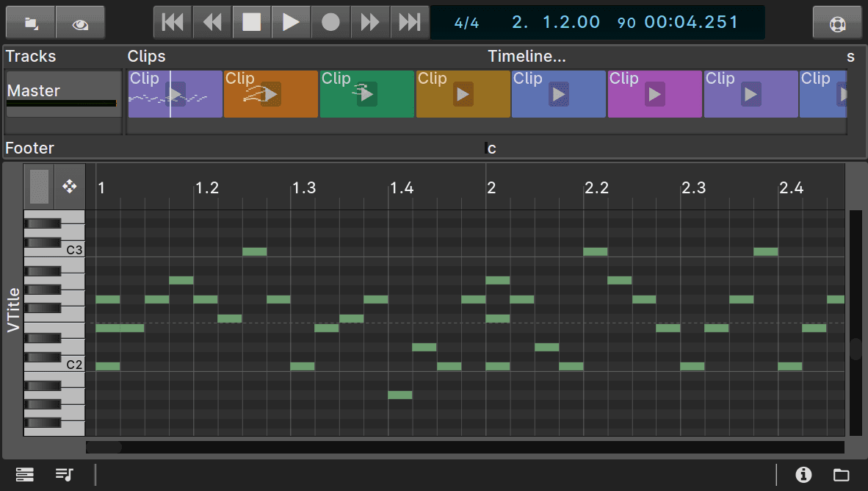868x491 pixels.
Task: Fast-forward using the double-arrow button
Action: pyautogui.click(x=370, y=22)
